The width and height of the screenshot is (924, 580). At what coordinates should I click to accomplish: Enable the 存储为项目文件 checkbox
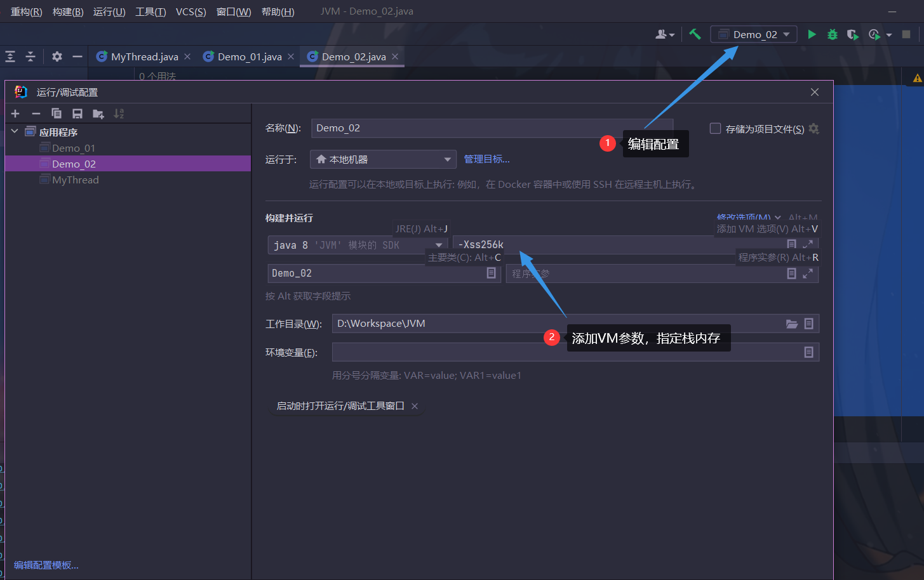(715, 129)
